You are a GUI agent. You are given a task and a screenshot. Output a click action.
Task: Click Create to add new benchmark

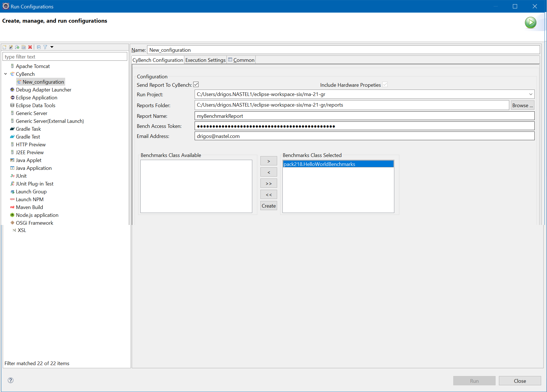[x=268, y=206]
